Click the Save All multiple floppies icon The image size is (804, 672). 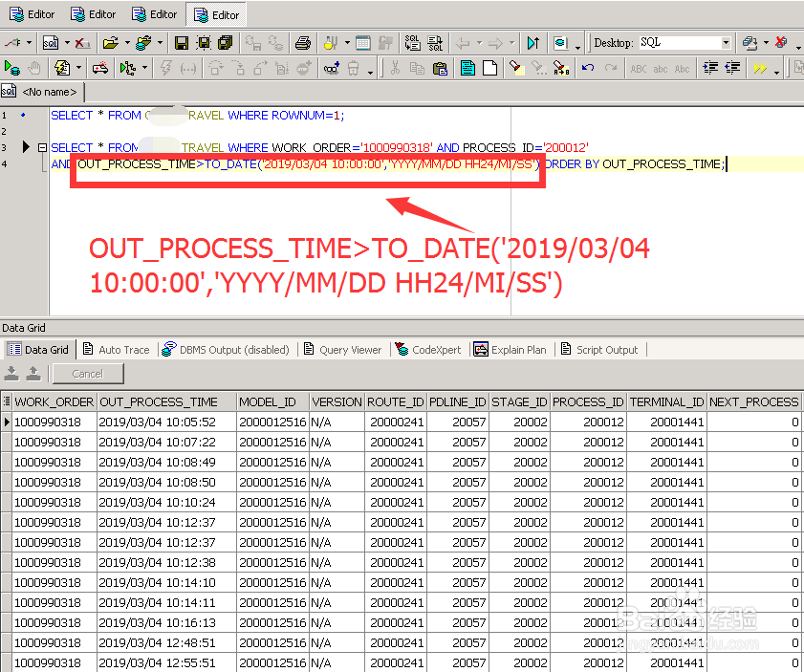[x=225, y=43]
